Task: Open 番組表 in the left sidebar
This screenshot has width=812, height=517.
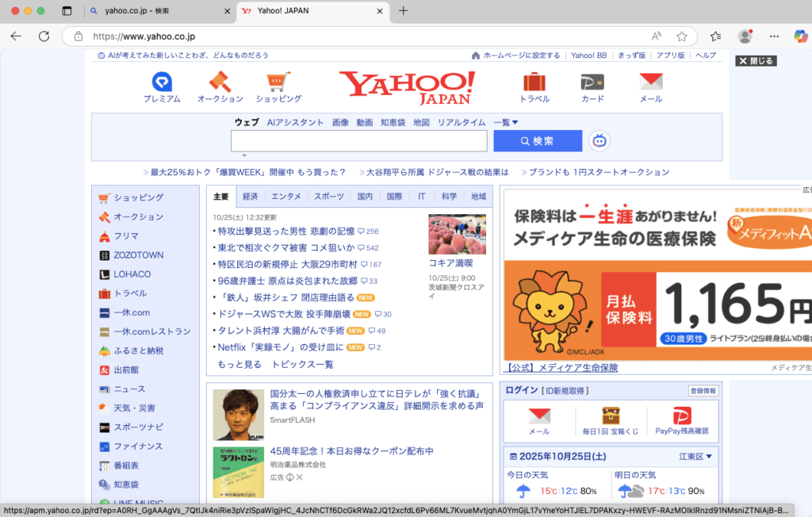Action: pos(126,465)
